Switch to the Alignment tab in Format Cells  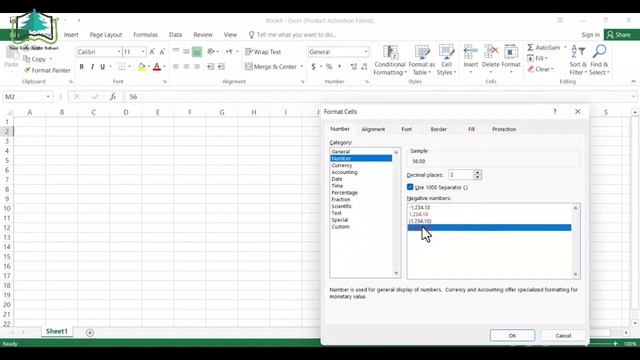[373, 129]
